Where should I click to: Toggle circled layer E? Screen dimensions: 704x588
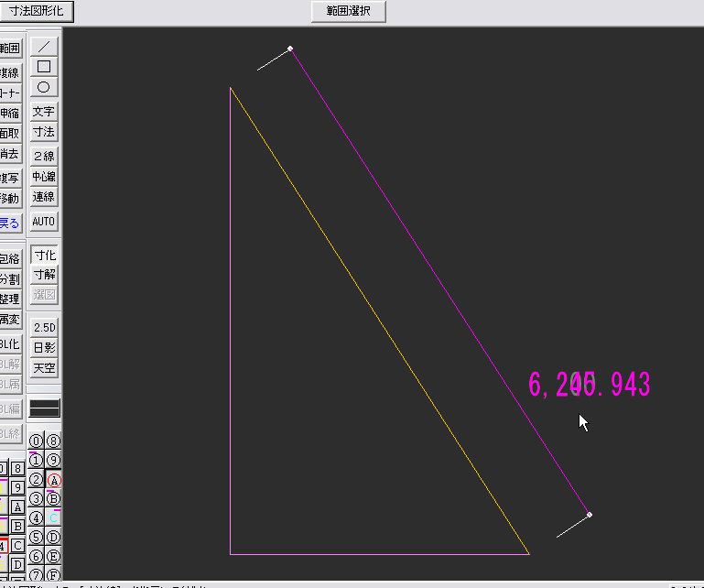coord(53,557)
